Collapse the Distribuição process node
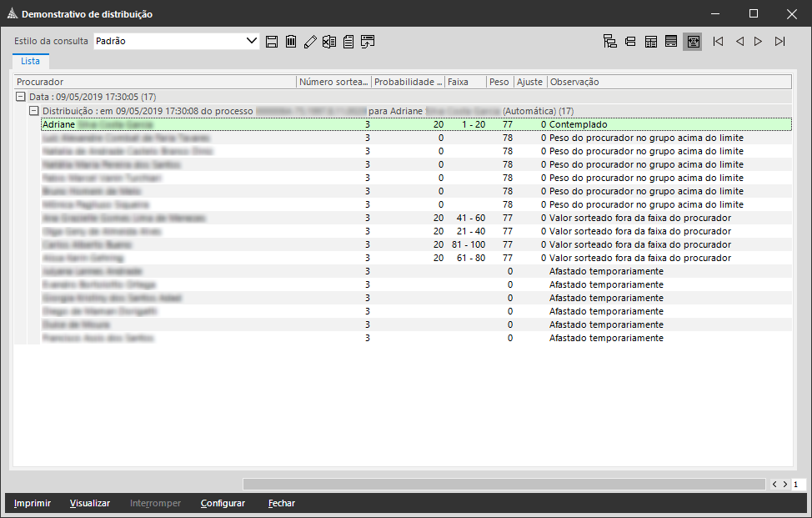812x518 pixels. point(34,111)
